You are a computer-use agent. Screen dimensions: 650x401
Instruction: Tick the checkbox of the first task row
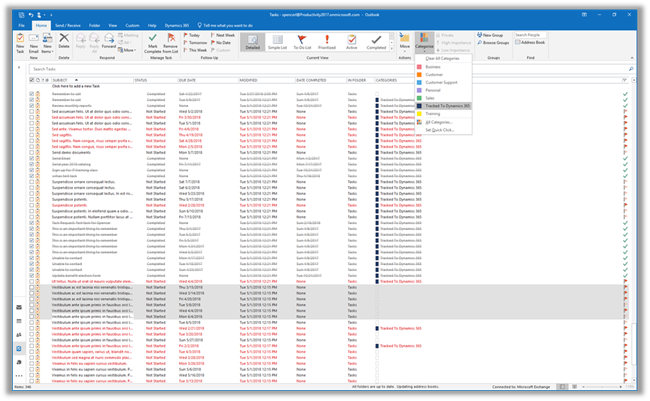tap(33, 95)
